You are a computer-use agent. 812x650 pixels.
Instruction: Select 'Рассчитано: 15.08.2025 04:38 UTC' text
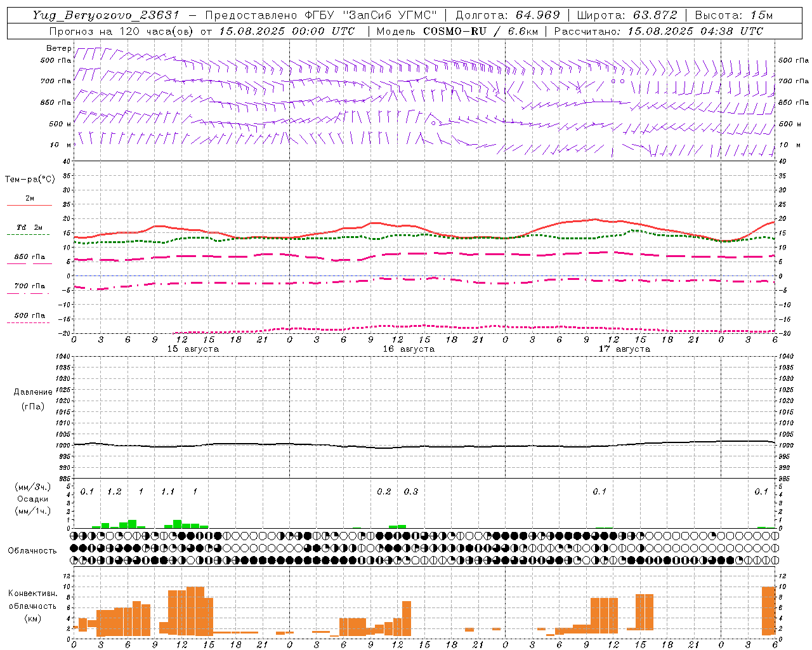[x=658, y=31]
